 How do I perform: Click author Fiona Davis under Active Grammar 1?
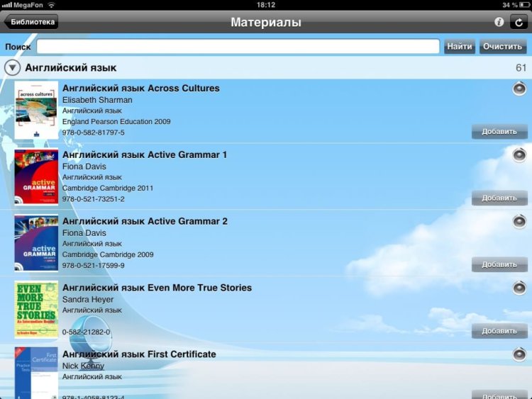coord(84,167)
